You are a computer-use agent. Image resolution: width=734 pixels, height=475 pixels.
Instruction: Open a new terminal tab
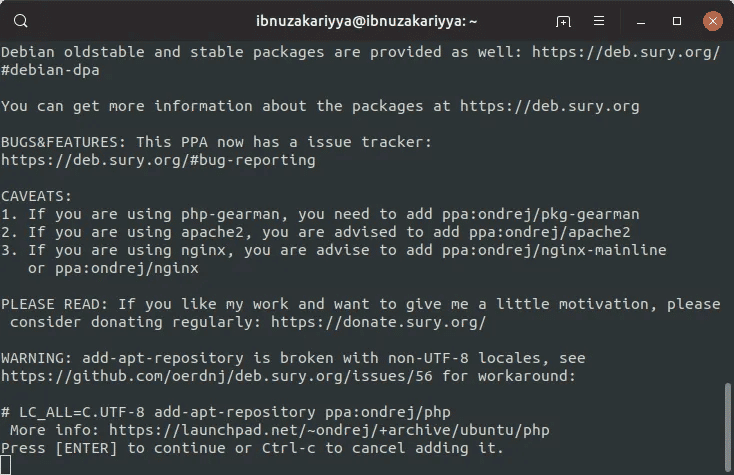point(563,21)
